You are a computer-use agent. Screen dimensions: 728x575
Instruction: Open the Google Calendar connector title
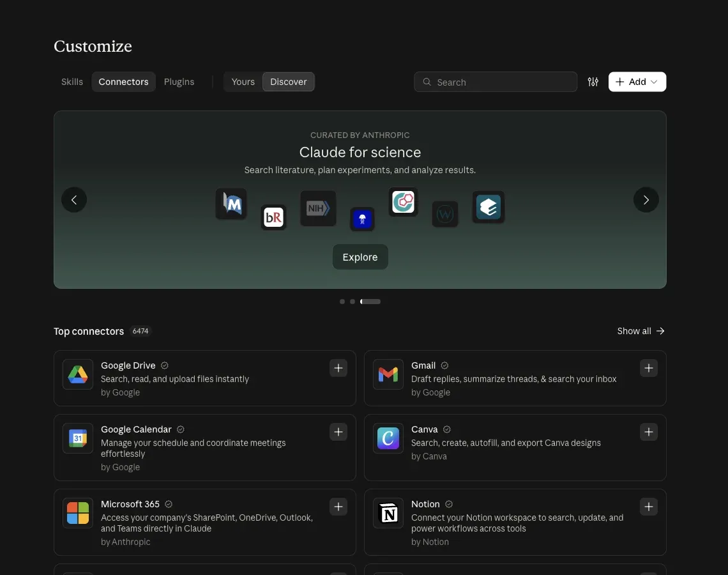136,429
